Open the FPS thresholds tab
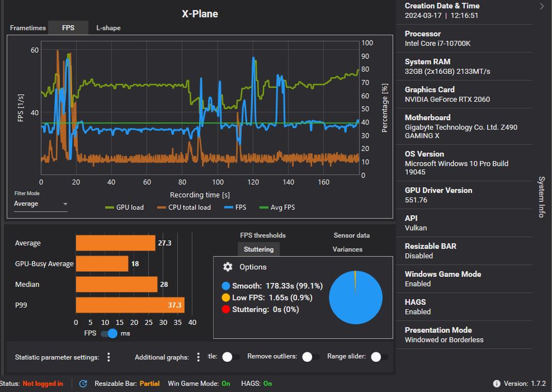Viewport: 552px width, 392px height. [263, 235]
